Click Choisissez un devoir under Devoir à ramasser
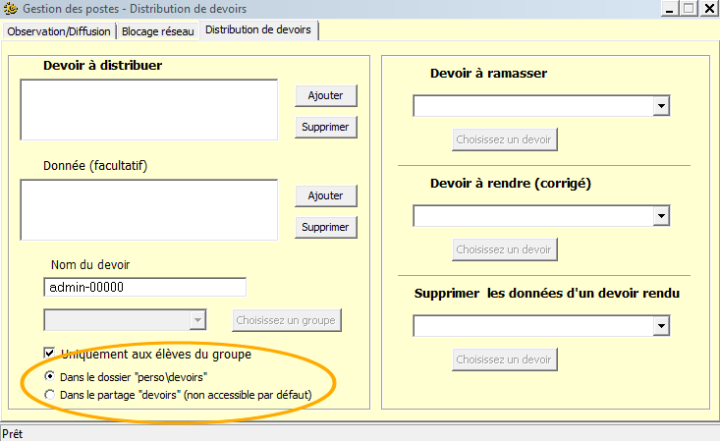The width and height of the screenshot is (720, 441). pyautogui.click(x=504, y=139)
